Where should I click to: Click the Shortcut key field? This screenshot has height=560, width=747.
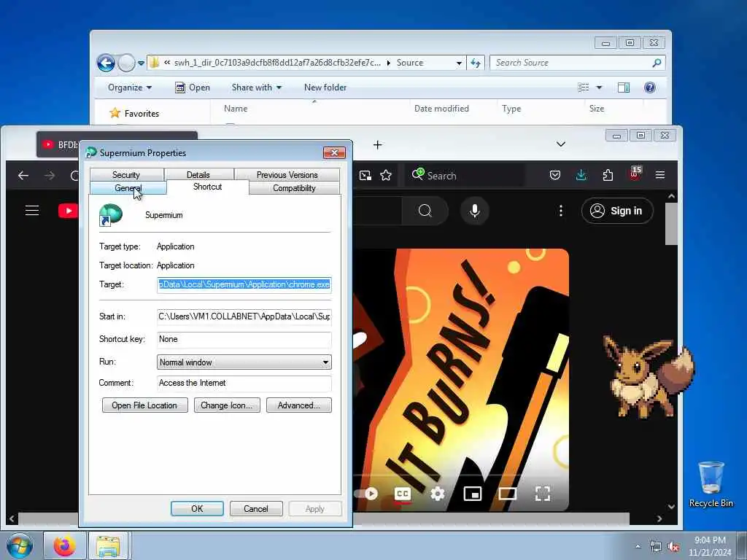coord(244,339)
